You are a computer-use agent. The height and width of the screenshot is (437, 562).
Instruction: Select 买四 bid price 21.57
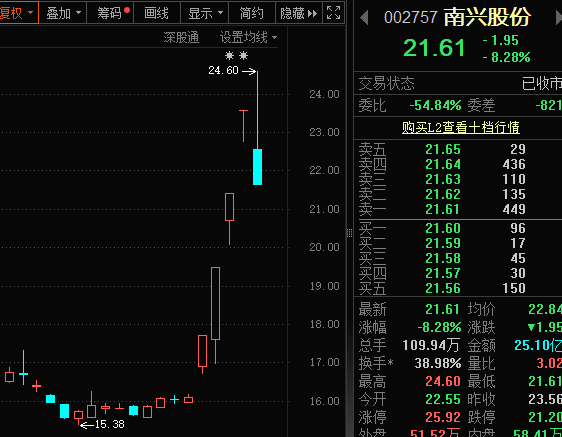[443, 274]
